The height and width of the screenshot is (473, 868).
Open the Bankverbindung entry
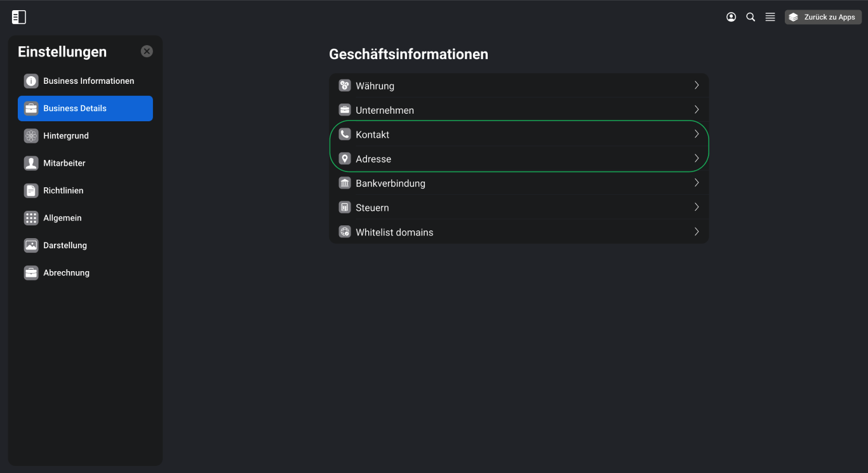[519, 183]
